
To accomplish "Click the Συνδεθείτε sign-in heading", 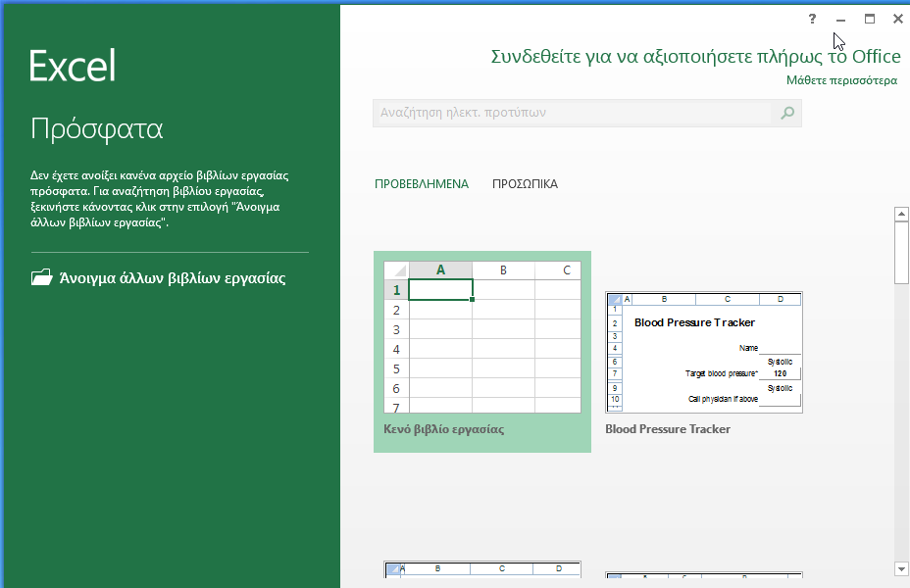I will pos(696,56).
